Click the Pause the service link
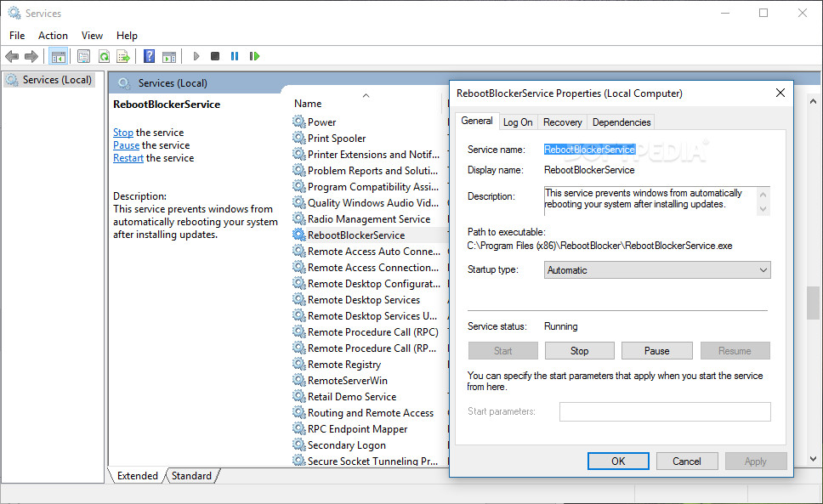 pos(127,145)
